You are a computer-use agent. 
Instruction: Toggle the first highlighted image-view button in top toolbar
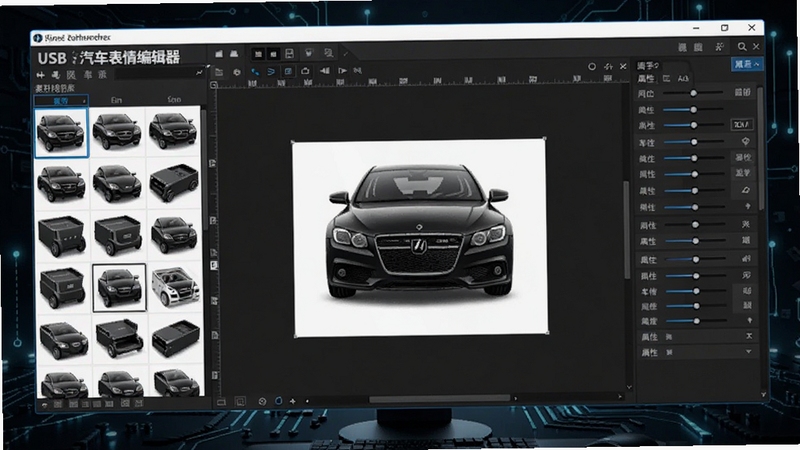point(258,54)
